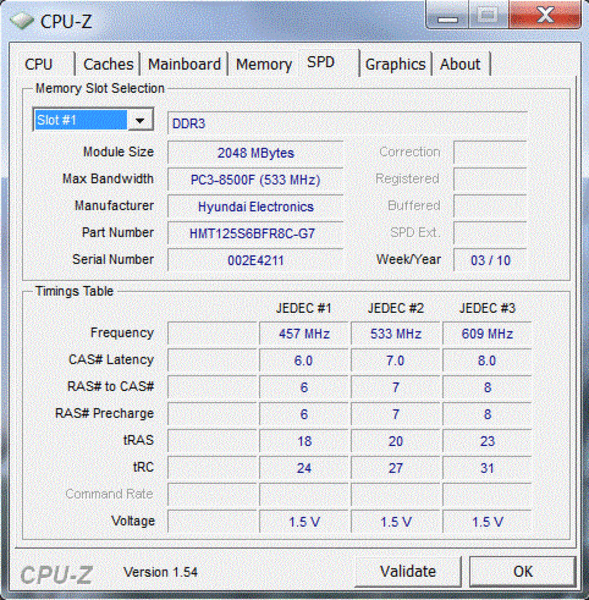Click tRAS value 20
Image resolution: width=589 pixels, height=600 pixels.
pos(395,441)
